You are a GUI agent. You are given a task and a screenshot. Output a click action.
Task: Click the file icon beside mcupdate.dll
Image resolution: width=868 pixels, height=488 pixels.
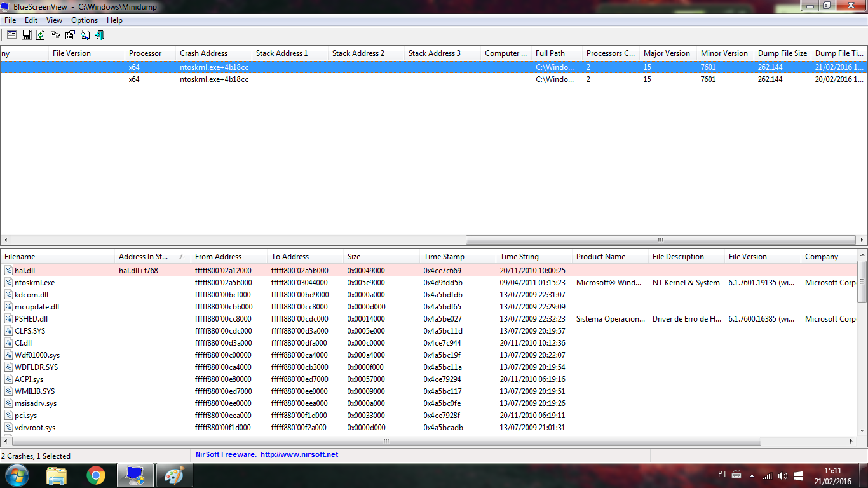pos(8,307)
